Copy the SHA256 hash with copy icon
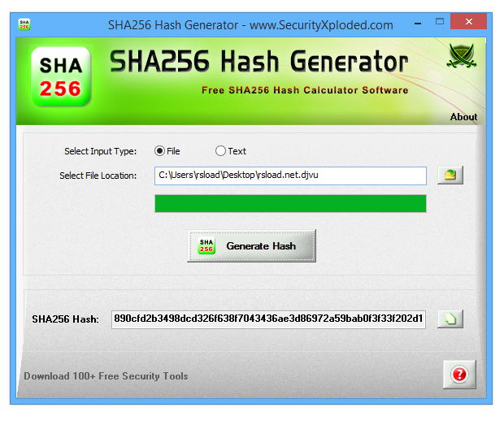Image resolution: width=504 pixels, height=425 pixels. point(450,319)
